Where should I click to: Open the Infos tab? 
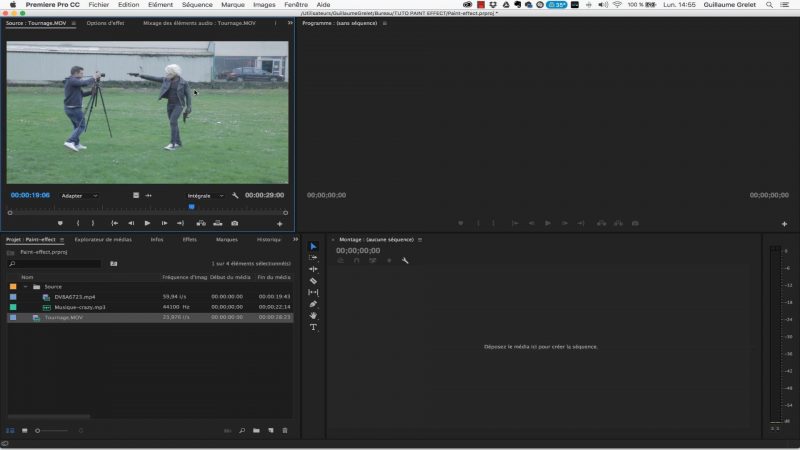tap(157, 240)
